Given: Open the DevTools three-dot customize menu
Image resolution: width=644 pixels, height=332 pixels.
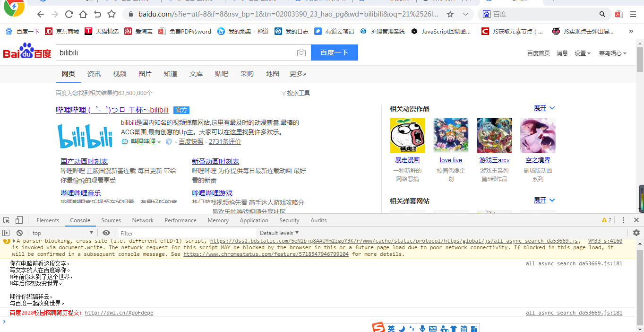Looking at the screenshot, I should 623,220.
